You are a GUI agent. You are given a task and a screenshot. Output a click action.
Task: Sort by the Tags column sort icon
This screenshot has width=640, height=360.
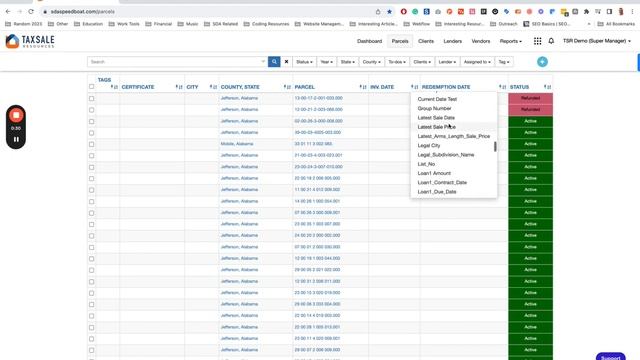(x=114, y=87)
